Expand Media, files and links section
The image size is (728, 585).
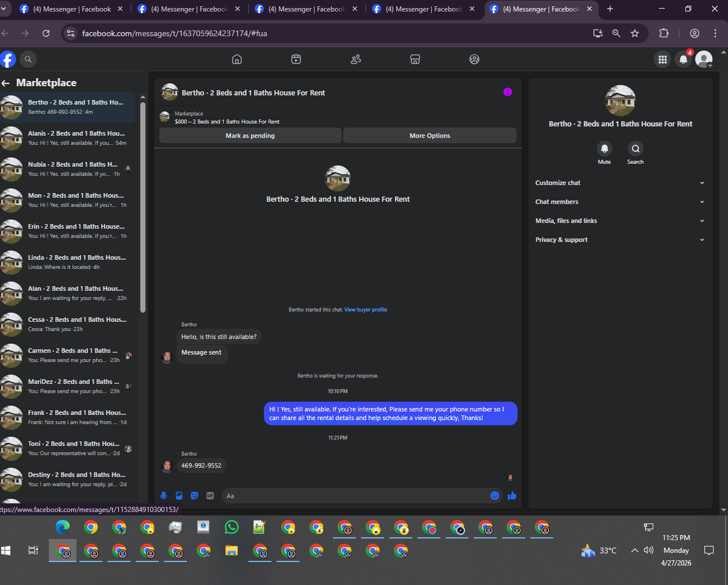click(620, 221)
